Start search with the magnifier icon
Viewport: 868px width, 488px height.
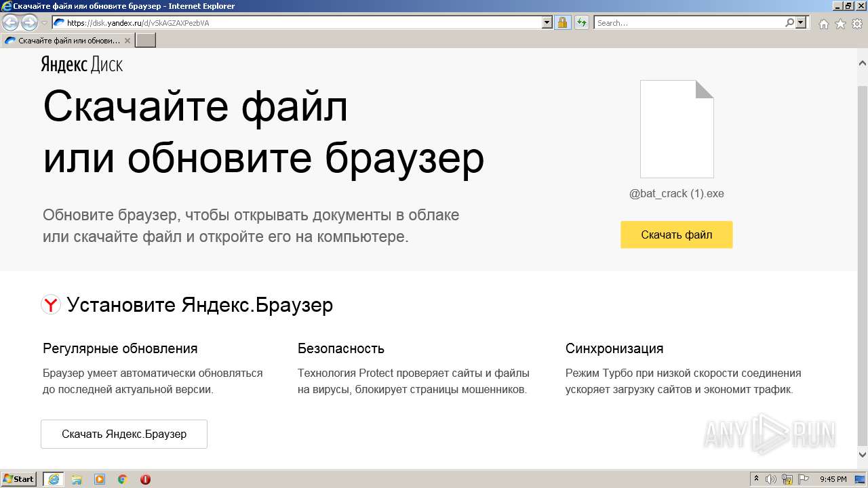click(x=789, y=22)
